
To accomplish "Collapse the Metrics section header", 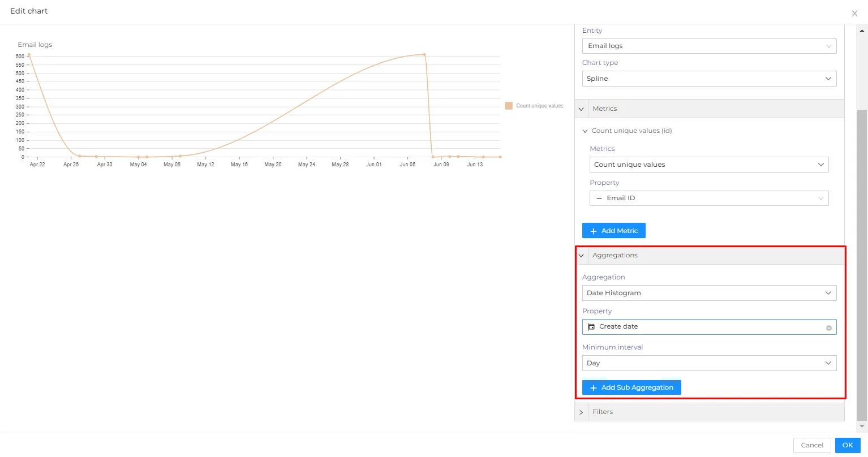I will point(710,109).
